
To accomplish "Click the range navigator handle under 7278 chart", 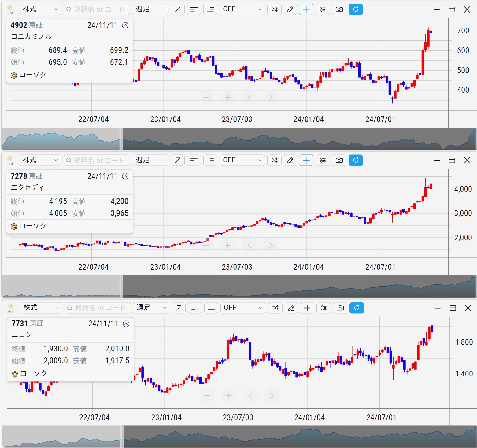I will tap(121, 286).
